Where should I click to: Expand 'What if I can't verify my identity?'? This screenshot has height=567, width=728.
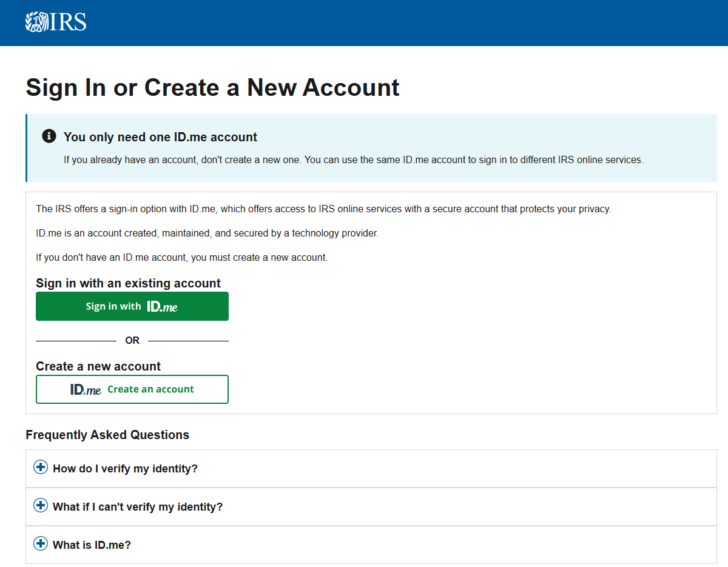(x=138, y=507)
